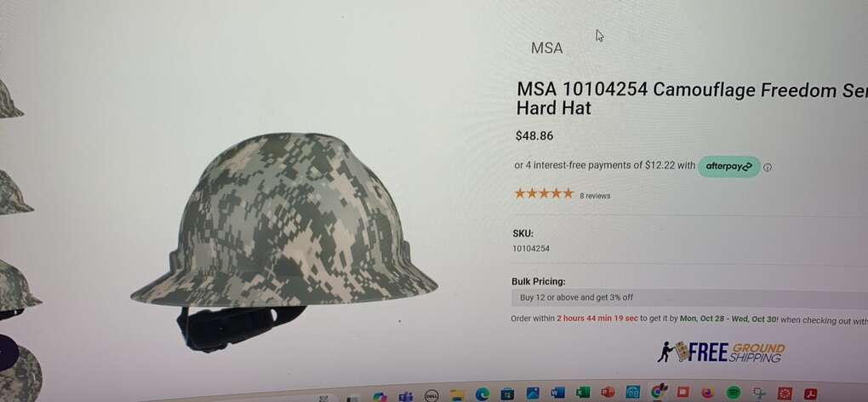Click the afterpay badge
Screen dimensions: 868x402
click(729, 166)
